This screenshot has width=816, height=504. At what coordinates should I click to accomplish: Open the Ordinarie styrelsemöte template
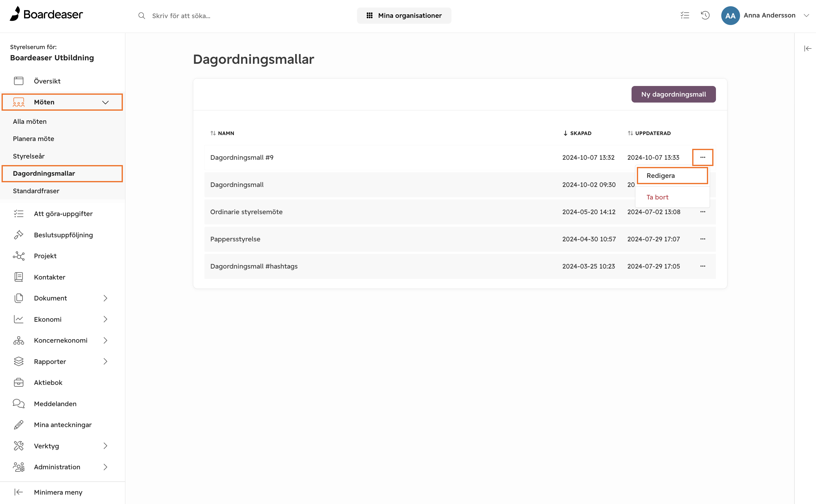click(x=246, y=212)
